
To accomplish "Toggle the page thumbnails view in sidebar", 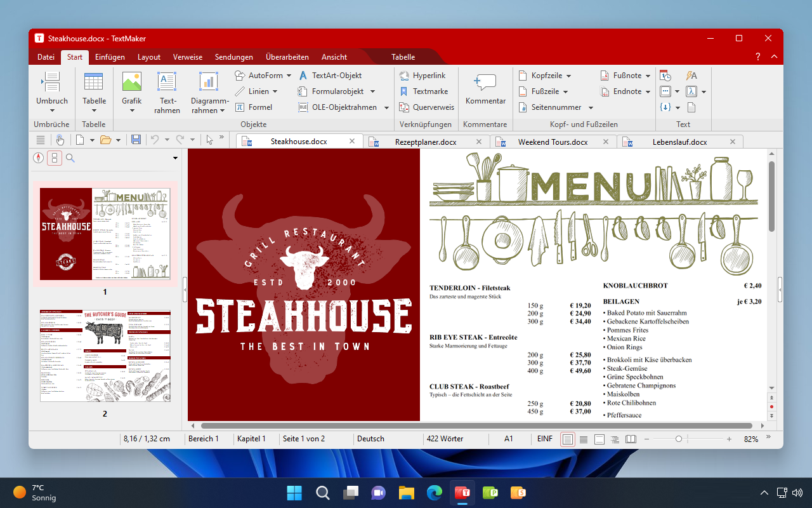I will tap(55, 158).
